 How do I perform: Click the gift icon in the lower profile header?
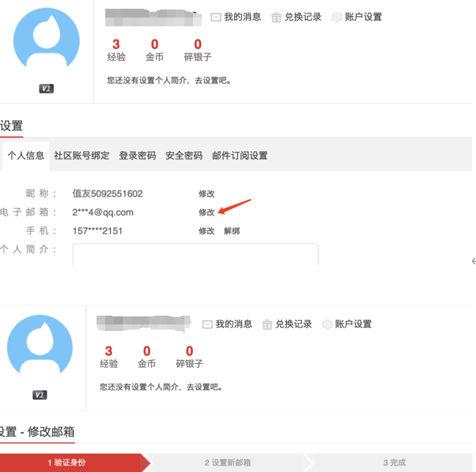(x=267, y=324)
